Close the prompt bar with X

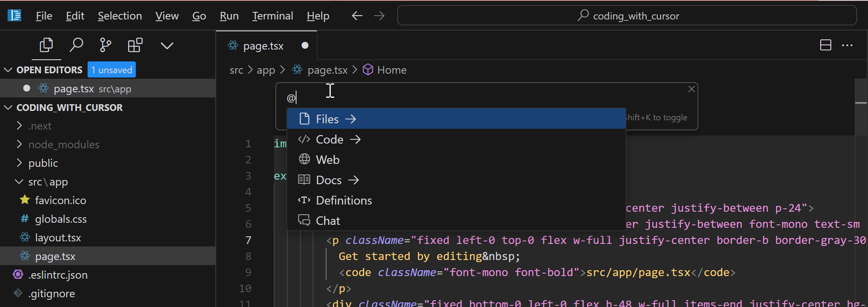pyautogui.click(x=692, y=89)
